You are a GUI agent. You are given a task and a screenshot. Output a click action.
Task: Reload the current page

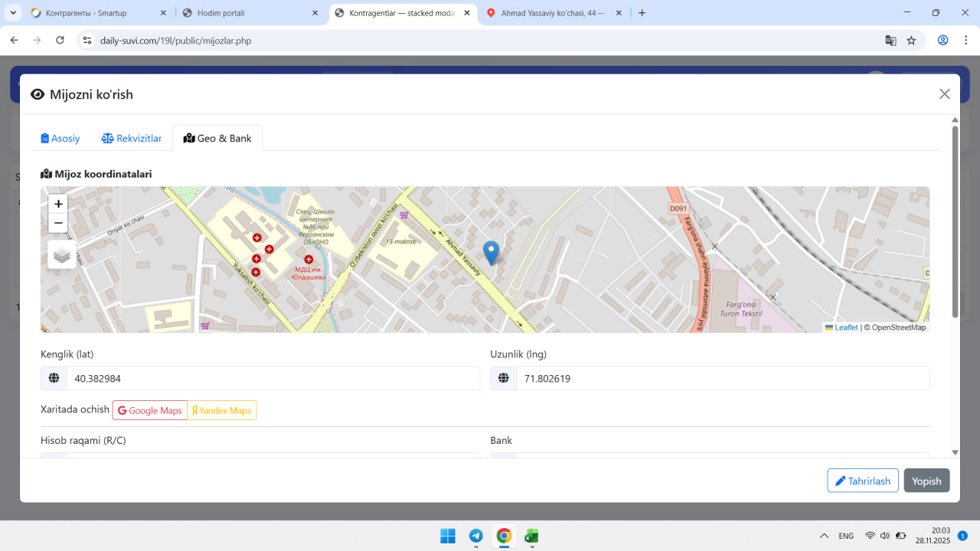(x=60, y=41)
